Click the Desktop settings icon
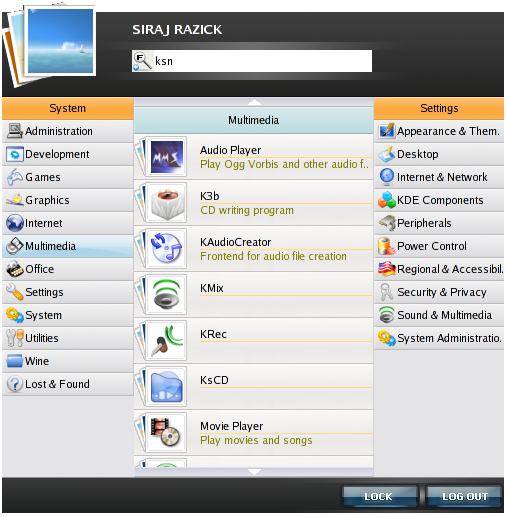The image size is (508, 517). pyautogui.click(x=387, y=154)
